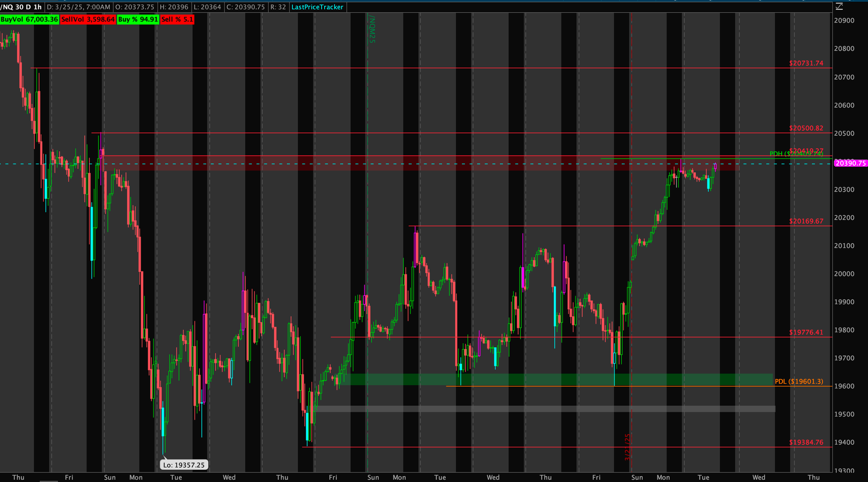868x482 pixels.
Task: Click the green demand zone rectangle
Action: tap(542, 379)
